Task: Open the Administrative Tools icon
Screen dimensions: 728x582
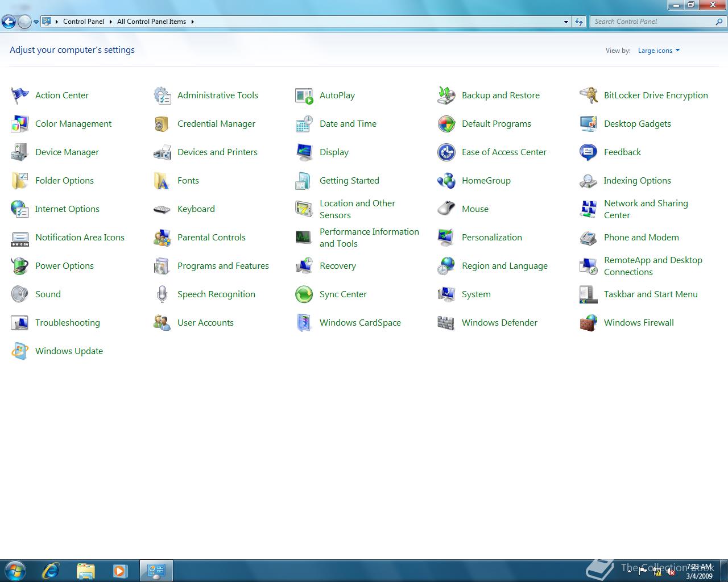Action: (162, 95)
